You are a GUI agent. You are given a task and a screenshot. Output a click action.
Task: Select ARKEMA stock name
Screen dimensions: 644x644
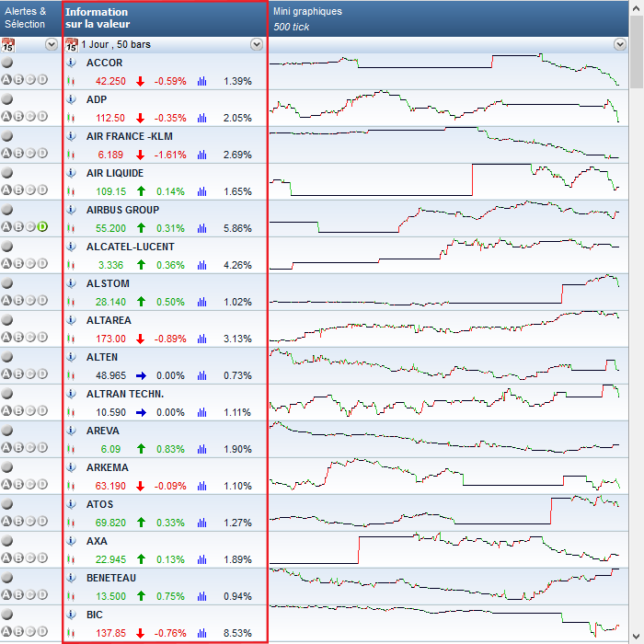coord(108,467)
